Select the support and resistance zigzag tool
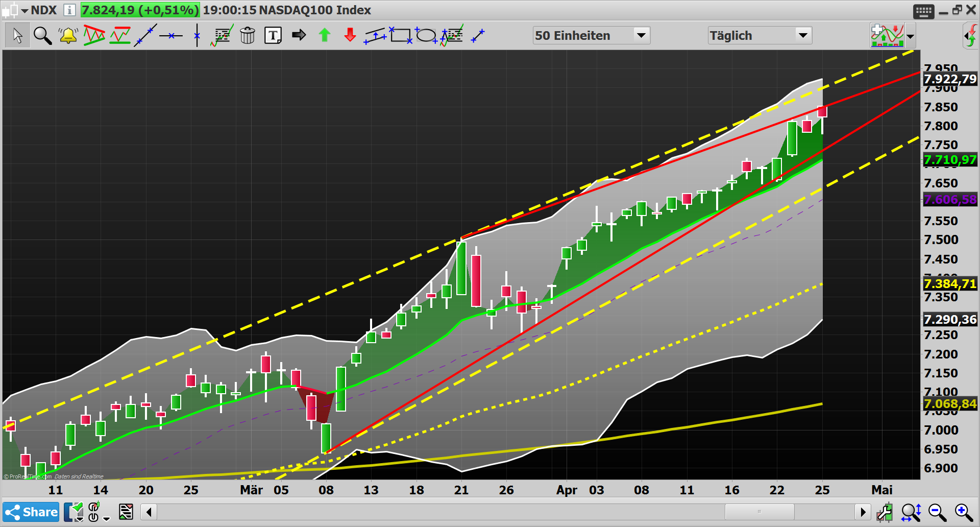Image resolution: width=980 pixels, height=527 pixels. pyautogui.click(x=120, y=35)
